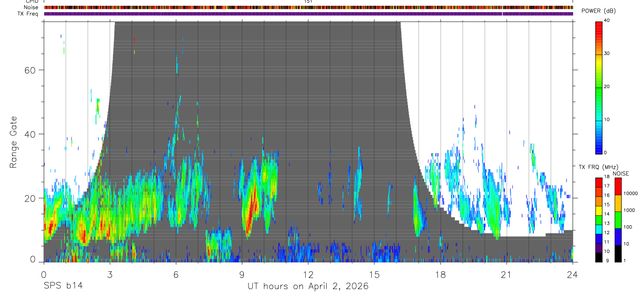Click the 40 label on the POWER scale

606,20
